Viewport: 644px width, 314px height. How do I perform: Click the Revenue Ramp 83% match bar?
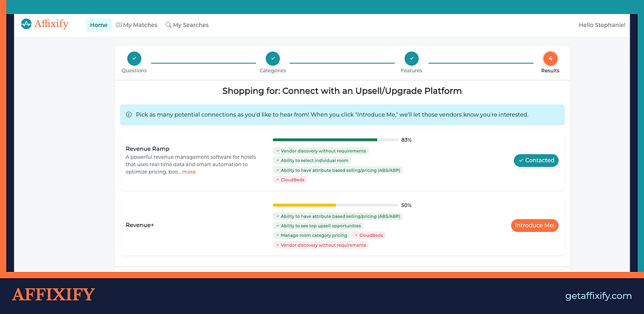click(335, 140)
